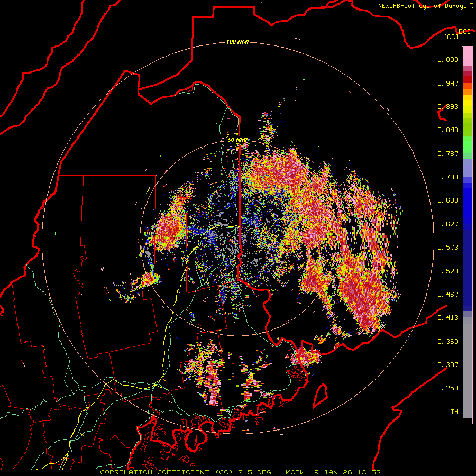The image size is (476, 476).
Task: Click the DCC label above the color bar
Action: point(464,32)
